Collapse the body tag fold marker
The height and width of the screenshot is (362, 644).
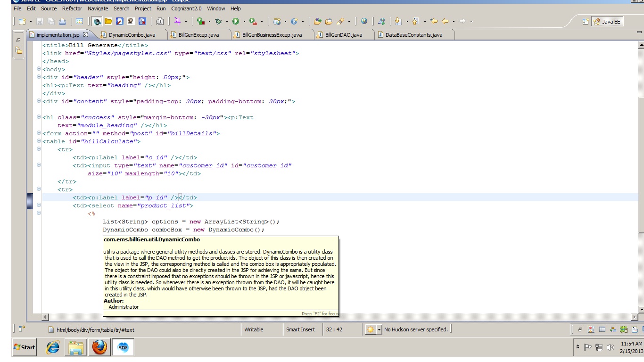tap(39, 69)
